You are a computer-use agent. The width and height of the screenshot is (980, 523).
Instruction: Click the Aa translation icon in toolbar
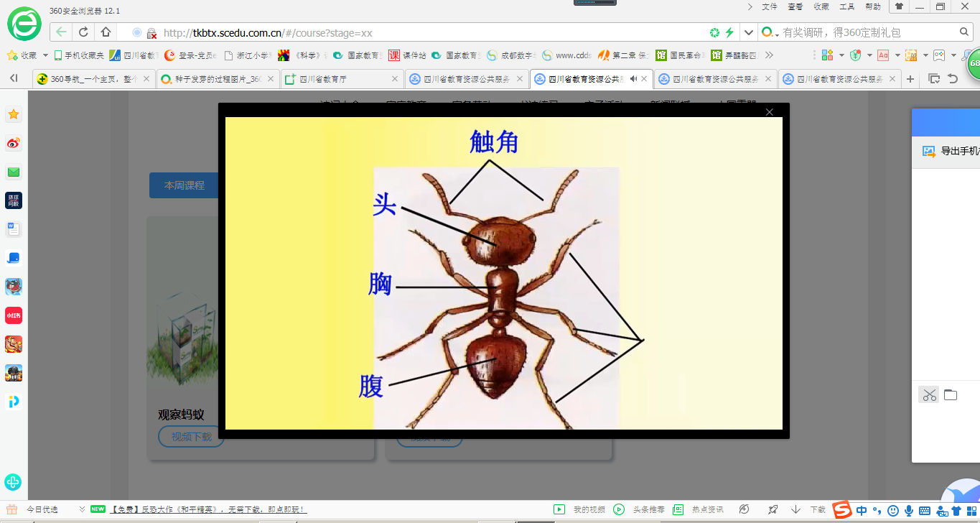pyautogui.click(x=883, y=55)
